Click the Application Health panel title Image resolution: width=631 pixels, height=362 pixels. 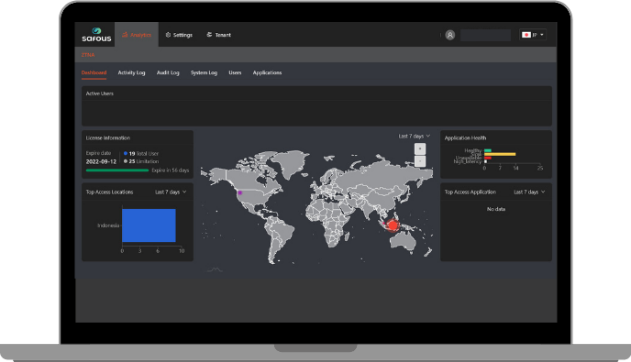[x=465, y=138]
